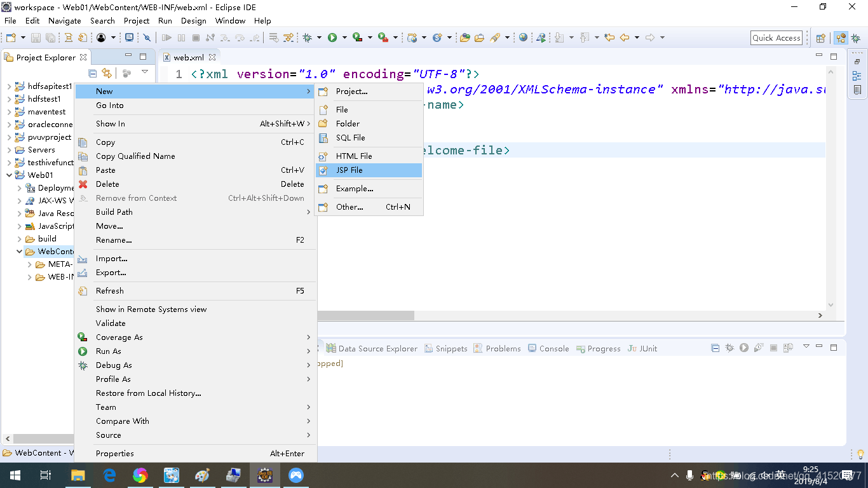The height and width of the screenshot is (488, 868).
Task: Open Edge browser from taskbar
Action: [109, 475]
